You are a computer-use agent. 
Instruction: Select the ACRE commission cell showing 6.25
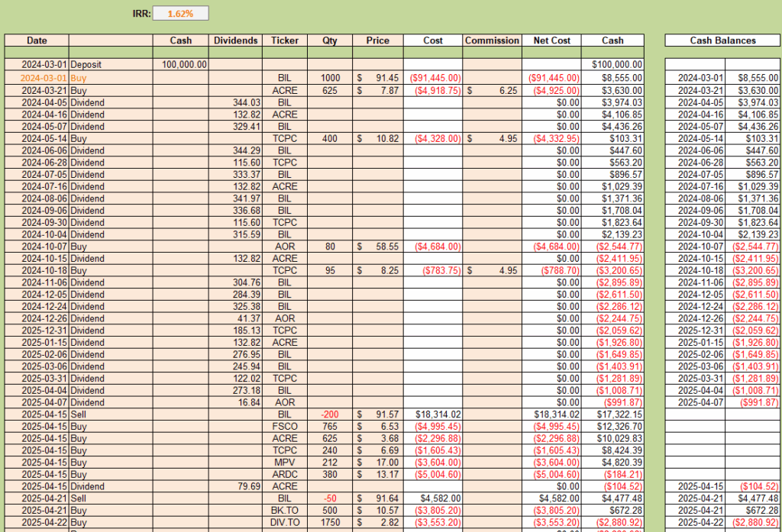coord(493,91)
